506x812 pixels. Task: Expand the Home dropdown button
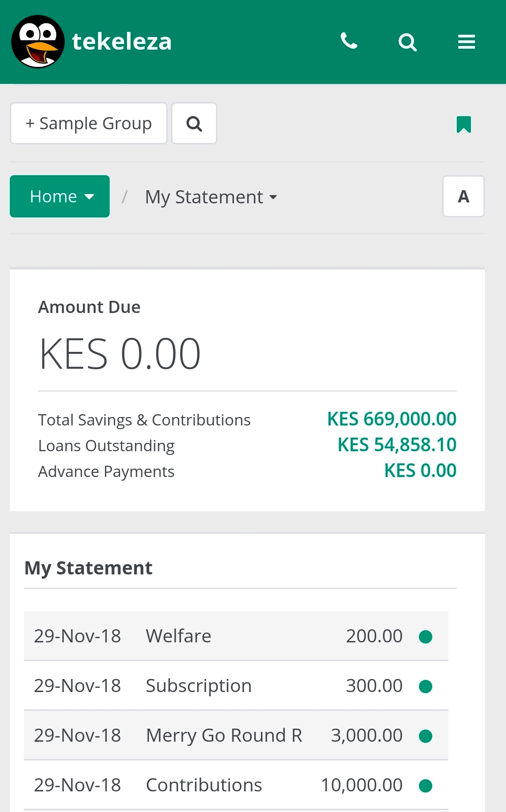pos(60,196)
